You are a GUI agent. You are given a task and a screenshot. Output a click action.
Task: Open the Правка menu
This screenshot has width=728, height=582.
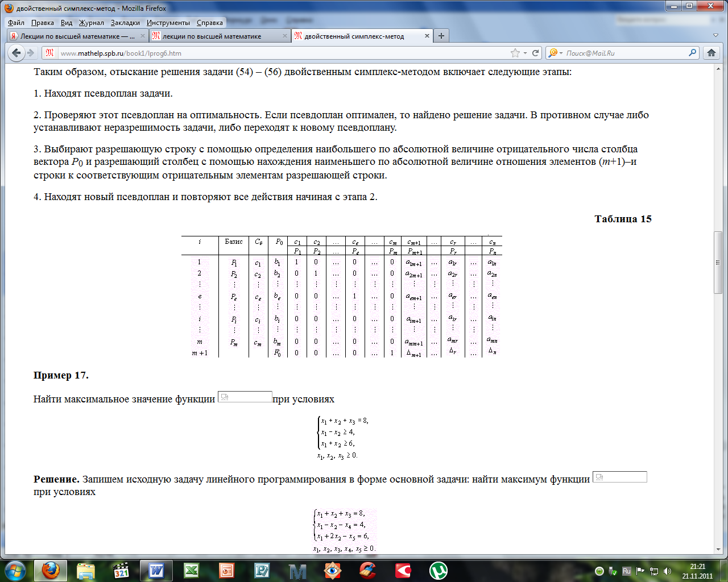[43, 23]
